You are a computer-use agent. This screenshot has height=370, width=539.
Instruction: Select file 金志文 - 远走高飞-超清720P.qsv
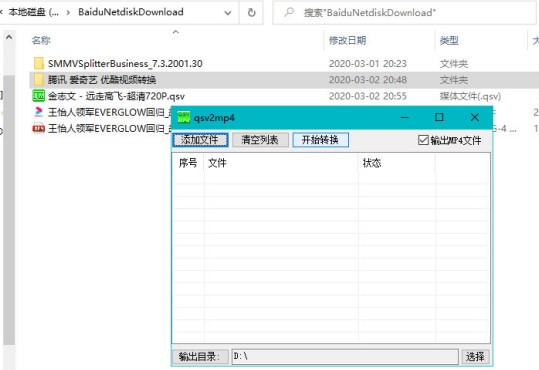pos(116,96)
